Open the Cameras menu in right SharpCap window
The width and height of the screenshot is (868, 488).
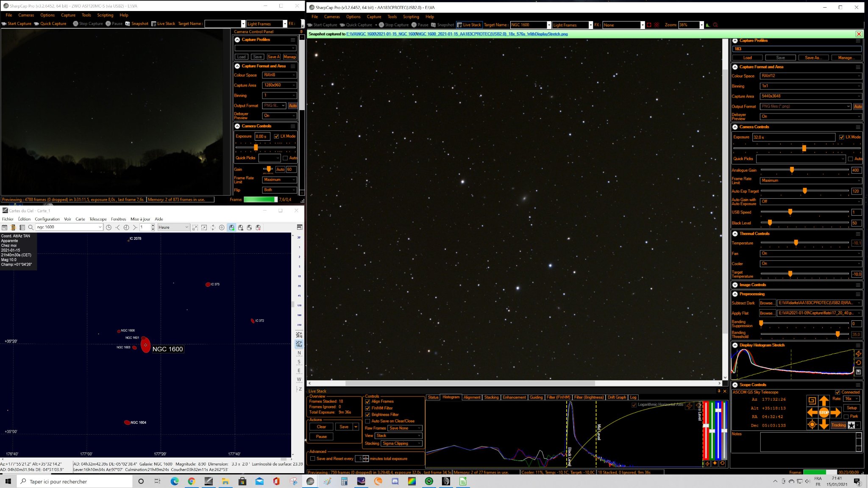tap(332, 17)
